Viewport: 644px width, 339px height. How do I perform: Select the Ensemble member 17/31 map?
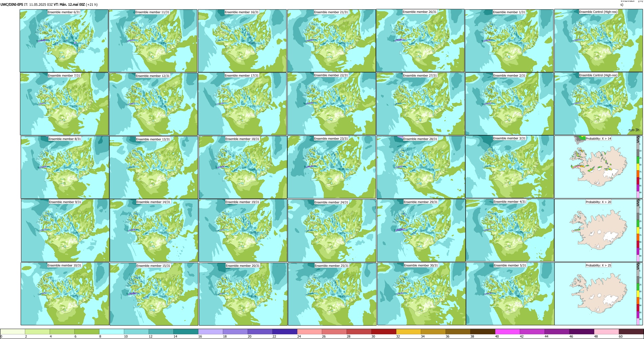click(242, 104)
